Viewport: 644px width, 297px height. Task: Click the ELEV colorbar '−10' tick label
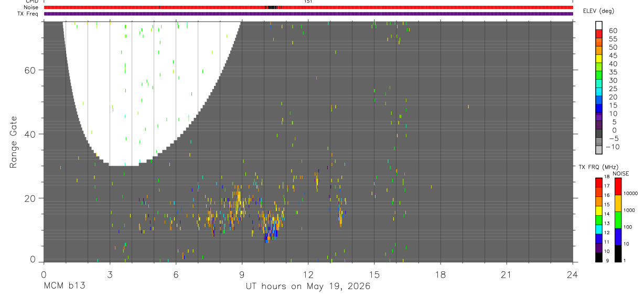pyautogui.click(x=612, y=147)
